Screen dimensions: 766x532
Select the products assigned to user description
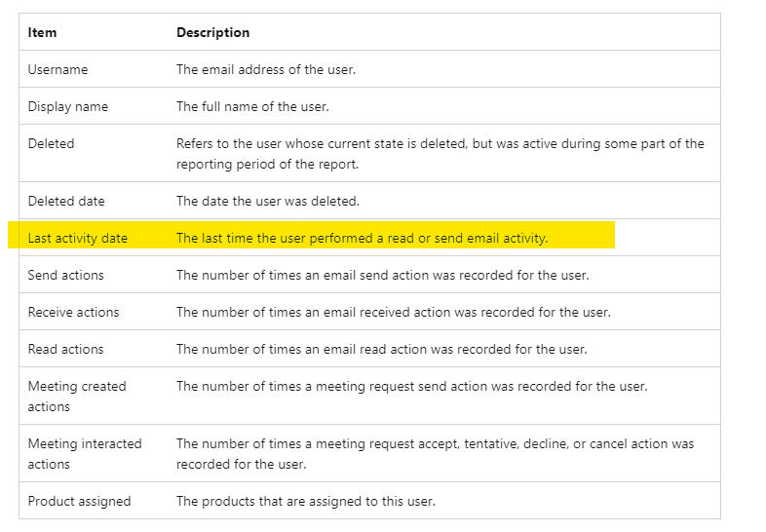pos(305,501)
